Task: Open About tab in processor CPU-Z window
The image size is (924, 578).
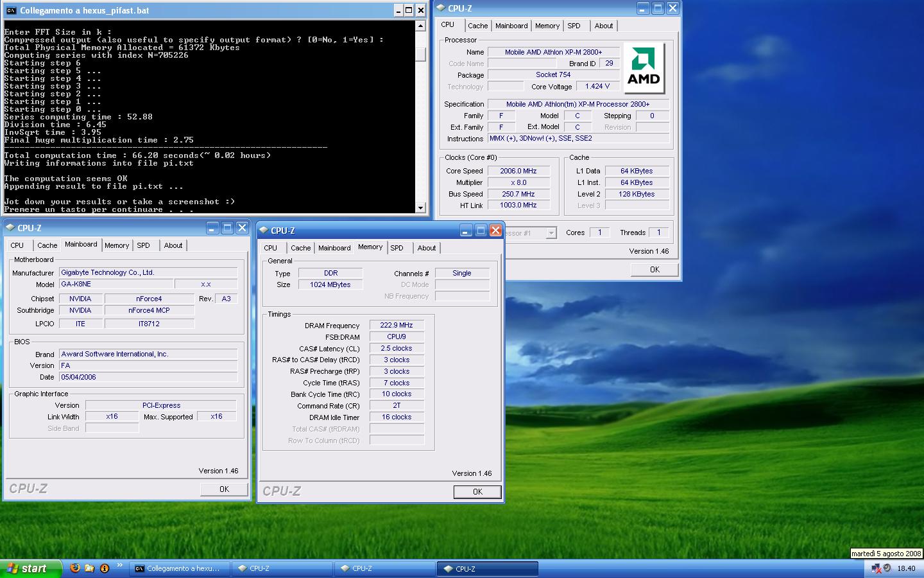Action: [x=604, y=26]
